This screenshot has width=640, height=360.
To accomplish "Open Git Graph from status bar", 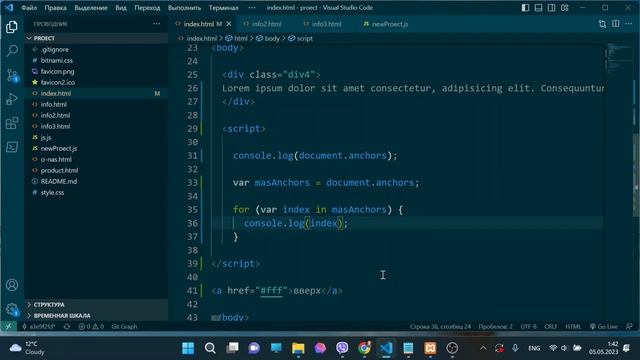I will pos(124,327).
